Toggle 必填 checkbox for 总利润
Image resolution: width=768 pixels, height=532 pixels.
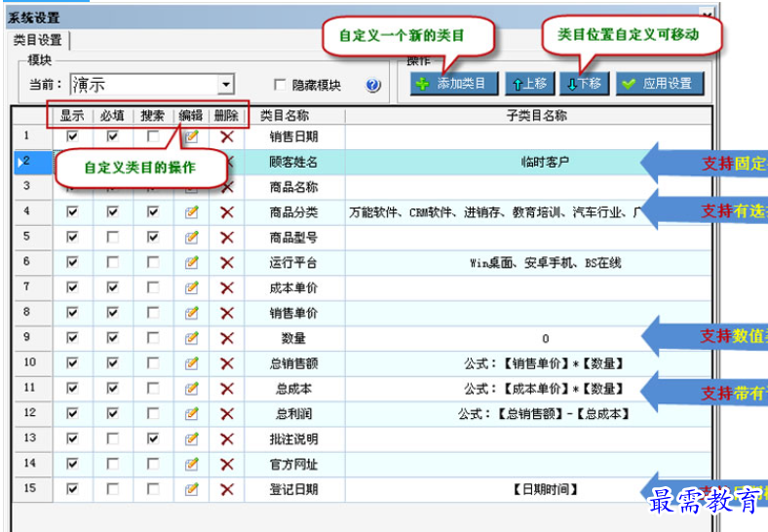click(113, 413)
